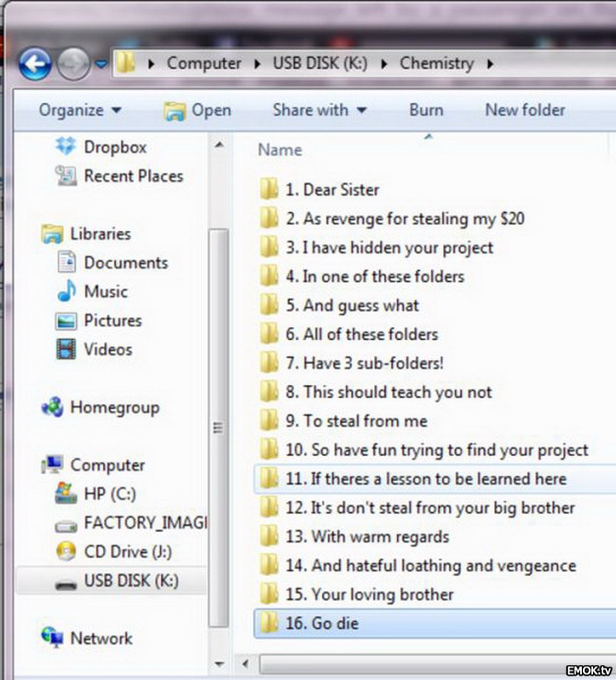Click the New folder toolbar command
This screenshot has height=680, width=616.
tap(525, 110)
